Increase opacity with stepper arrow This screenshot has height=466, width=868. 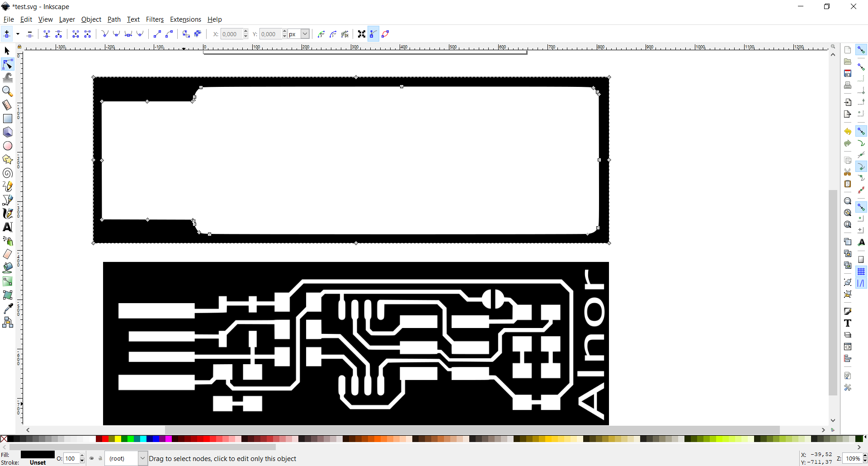click(x=82, y=456)
